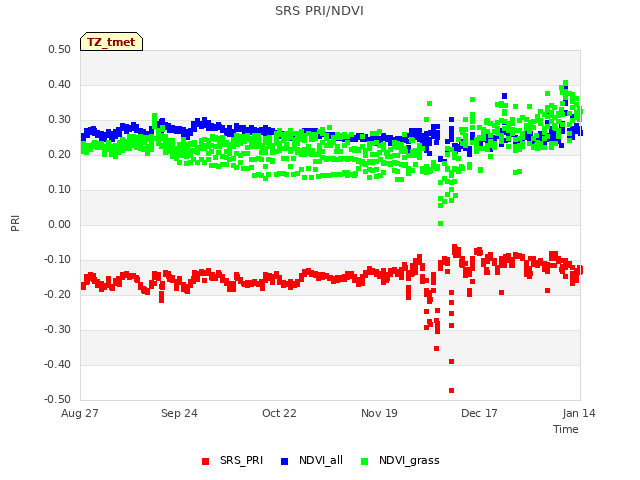Click the green NDVI_grass point at zero
This screenshot has height=480, width=640.
[440, 224]
